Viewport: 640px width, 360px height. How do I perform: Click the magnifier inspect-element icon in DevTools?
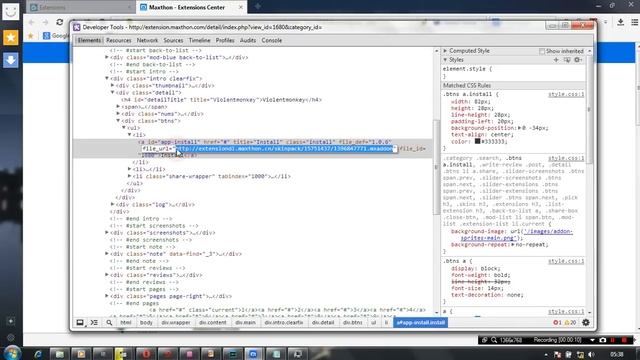[109, 322]
